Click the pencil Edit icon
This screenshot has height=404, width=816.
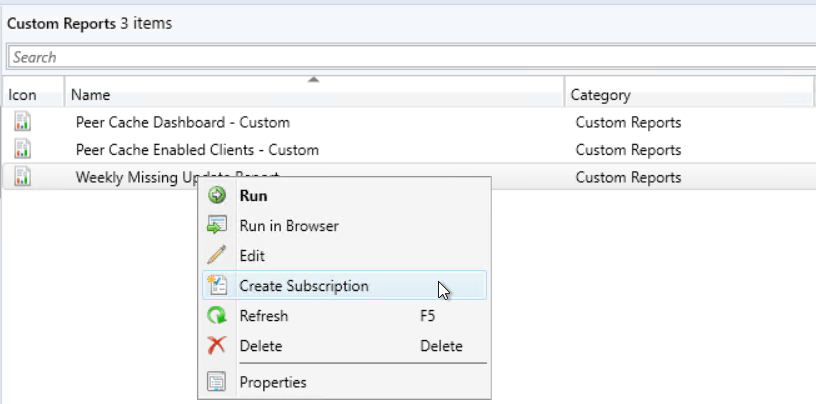pos(216,256)
